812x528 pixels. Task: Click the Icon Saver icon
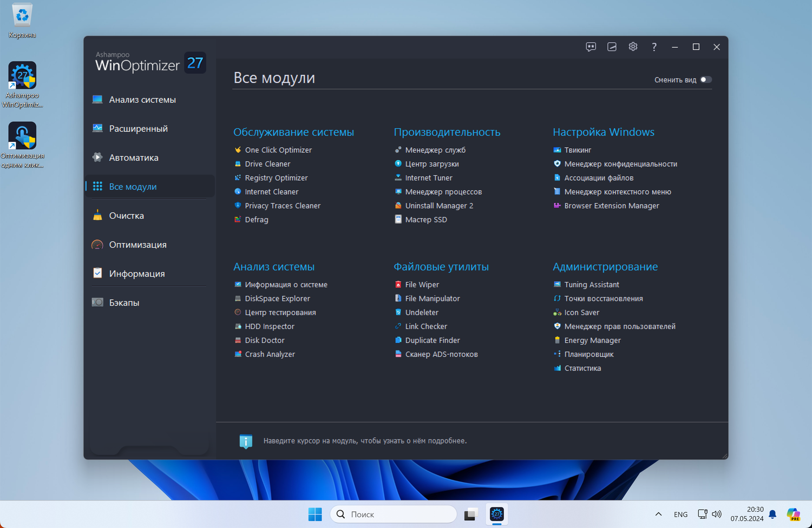(557, 312)
